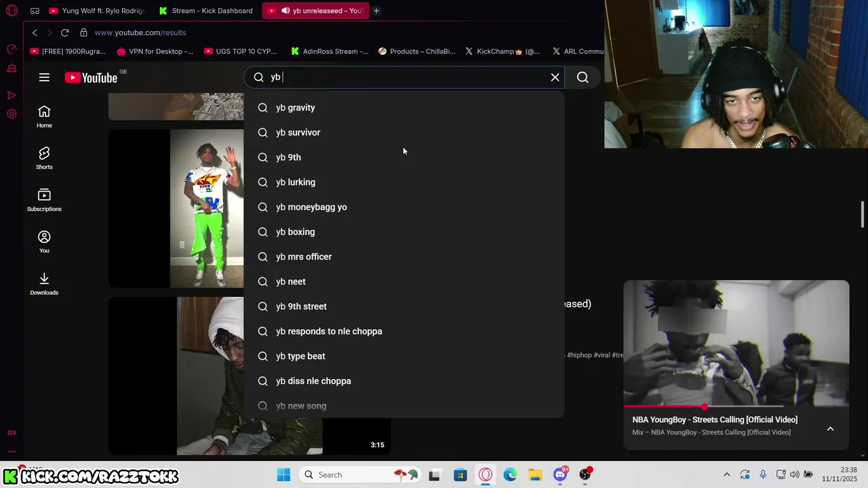Go to YouTube logo homepage
Viewport: 868px width, 488px height.
92,77
